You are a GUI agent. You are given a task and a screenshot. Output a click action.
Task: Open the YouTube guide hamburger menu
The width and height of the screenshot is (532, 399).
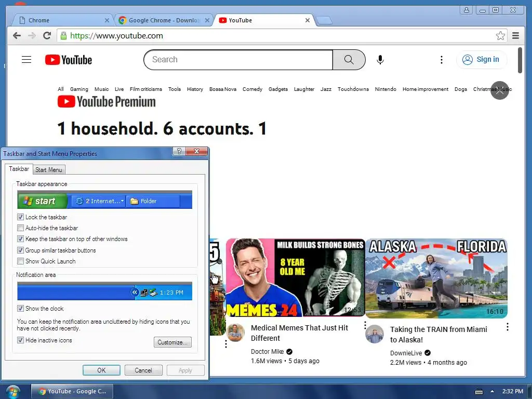(x=26, y=60)
